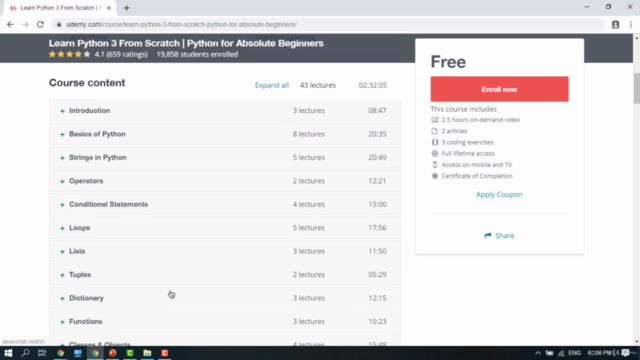Click the green Camtasia taskbar icon

[130, 353]
